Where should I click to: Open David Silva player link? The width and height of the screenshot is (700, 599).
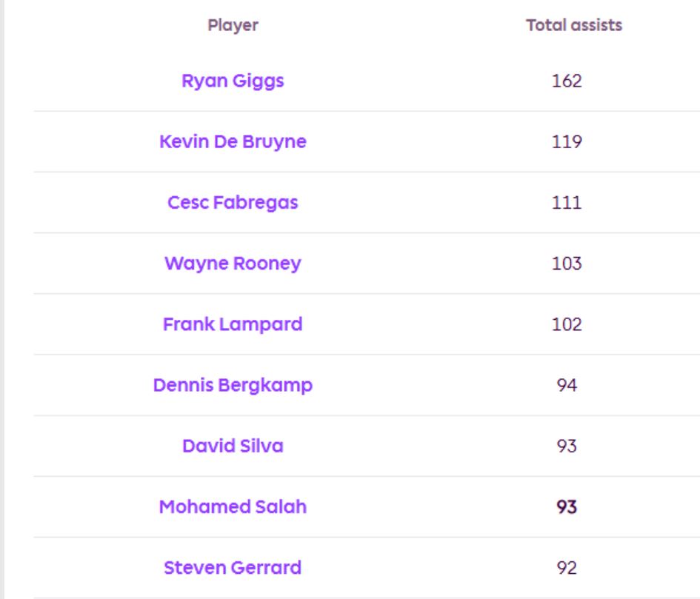[233, 446]
